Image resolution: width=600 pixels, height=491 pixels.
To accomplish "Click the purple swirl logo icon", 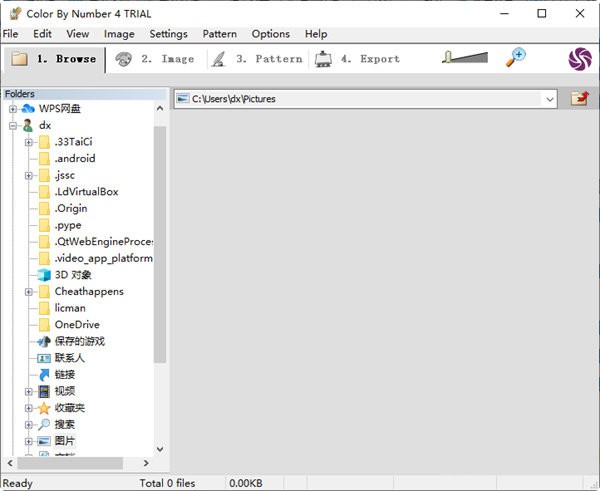I will tap(580, 59).
